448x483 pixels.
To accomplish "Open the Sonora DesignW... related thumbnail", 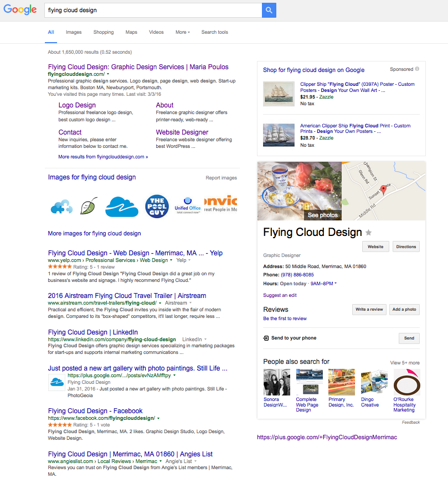I will (276, 382).
